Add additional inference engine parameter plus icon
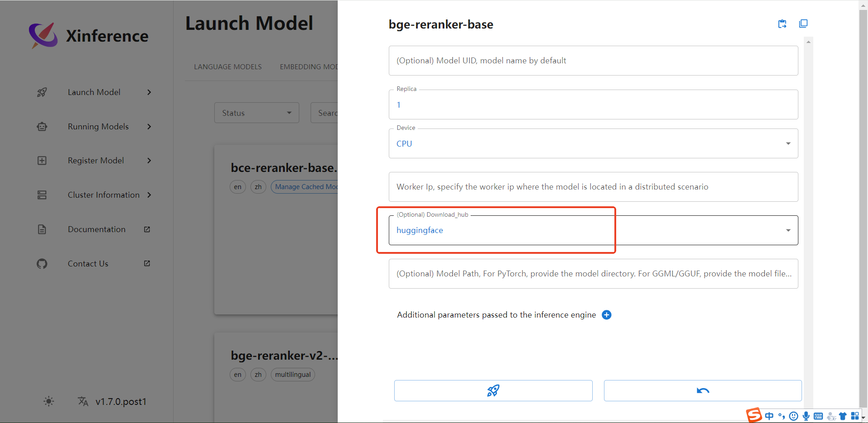 tap(607, 315)
